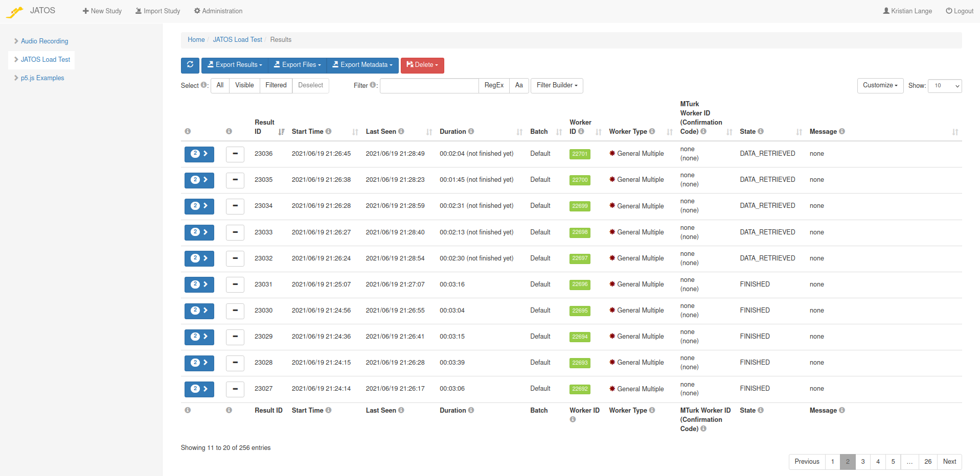Viewport: 980px width, 476px height.
Task: Go to page 3 of results
Action: tap(862, 462)
